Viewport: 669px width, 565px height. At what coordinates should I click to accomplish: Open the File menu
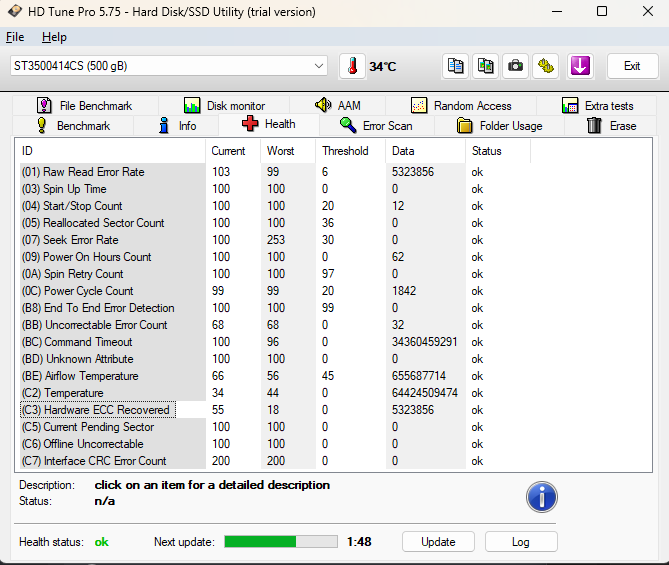[15, 37]
